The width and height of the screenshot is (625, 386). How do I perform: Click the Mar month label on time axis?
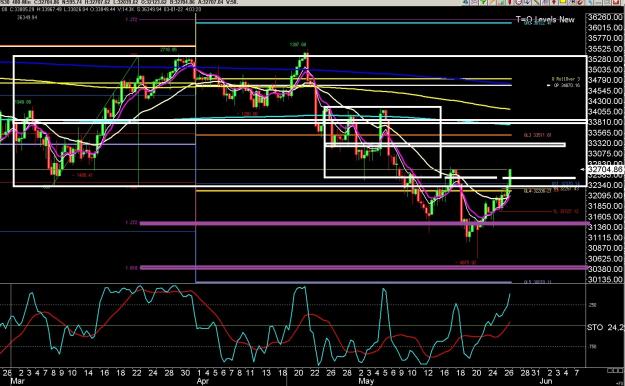coord(17,381)
